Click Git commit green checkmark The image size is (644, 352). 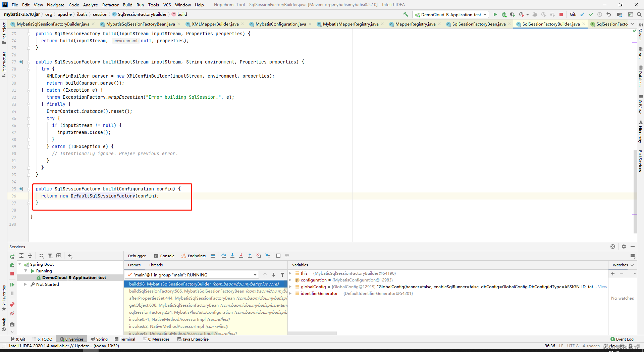591,14
